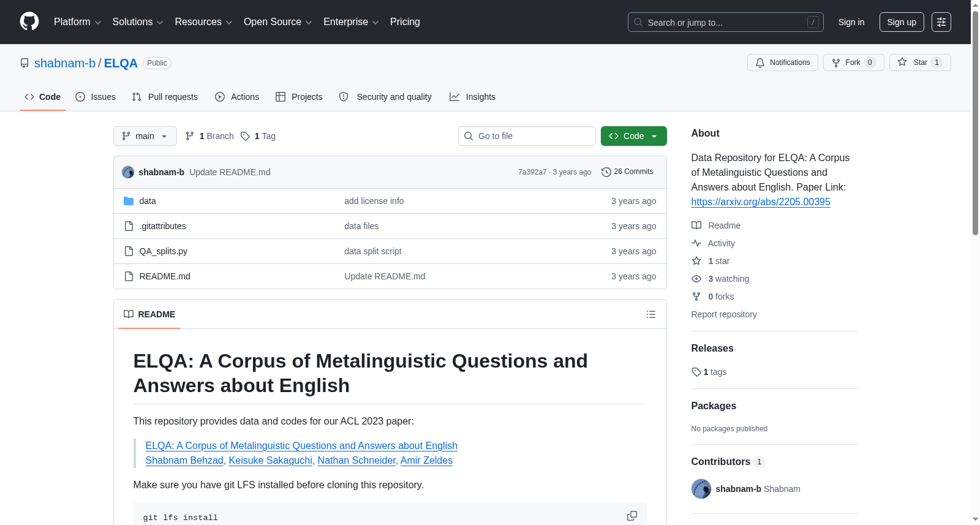
Task: View the 1 tags link under Releases
Action: point(709,372)
